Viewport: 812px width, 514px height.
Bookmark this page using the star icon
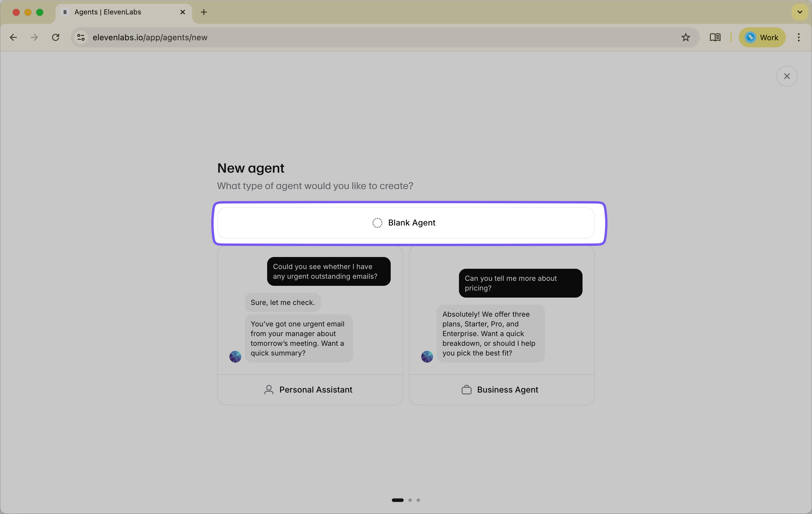coord(685,37)
